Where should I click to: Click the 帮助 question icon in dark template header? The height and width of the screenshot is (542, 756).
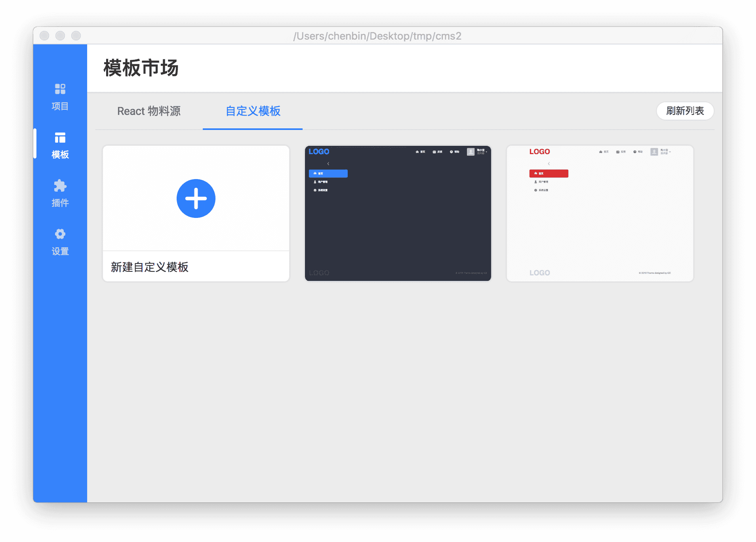pos(451,152)
